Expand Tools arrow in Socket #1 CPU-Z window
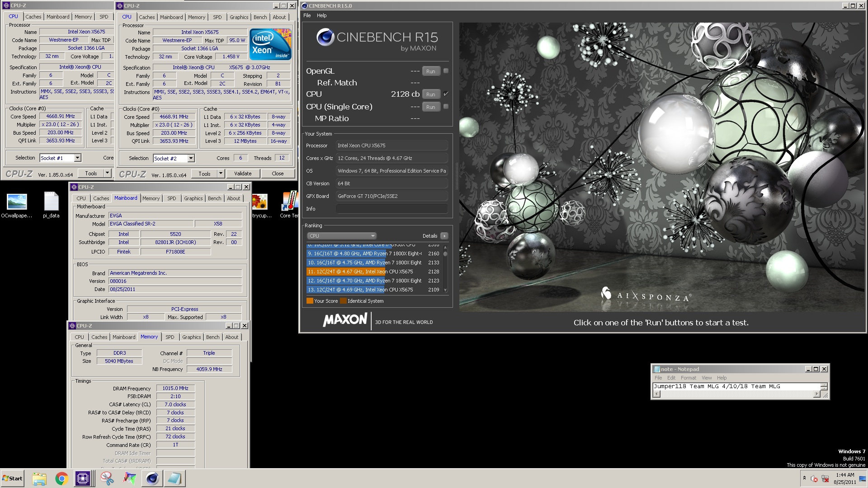This screenshot has width=868, height=488. (x=107, y=173)
